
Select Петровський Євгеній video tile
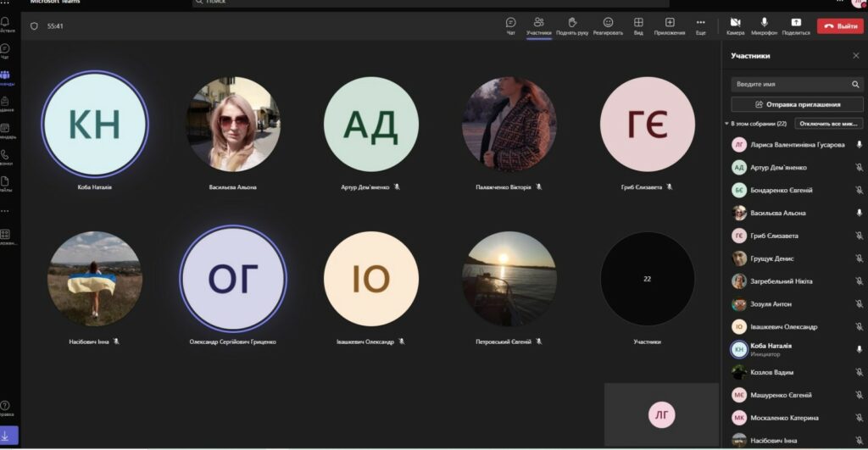tap(509, 279)
